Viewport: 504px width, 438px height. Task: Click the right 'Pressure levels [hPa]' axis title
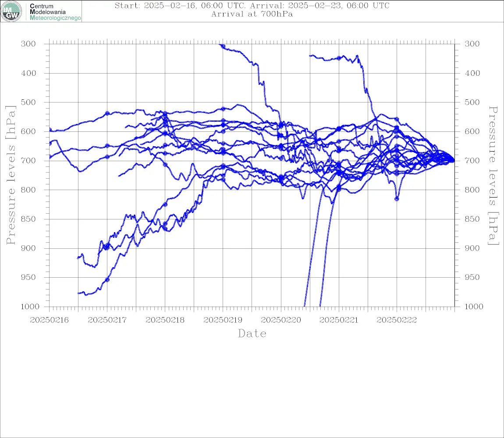click(x=493, y=176)
